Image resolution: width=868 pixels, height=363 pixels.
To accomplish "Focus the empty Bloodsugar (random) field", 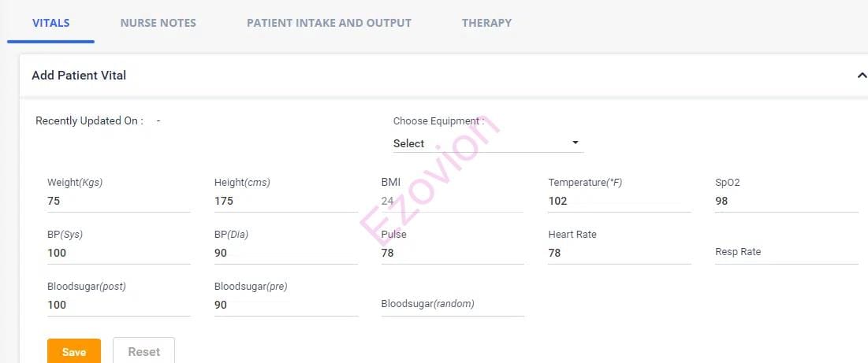I will 453,305.
